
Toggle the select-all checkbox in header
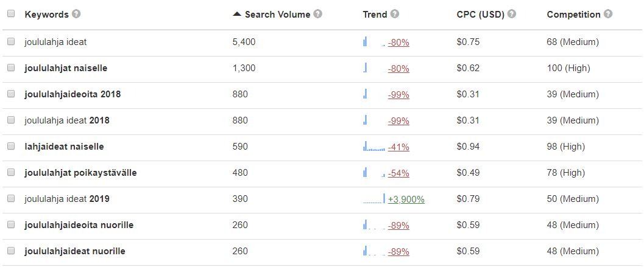[11, 13]
